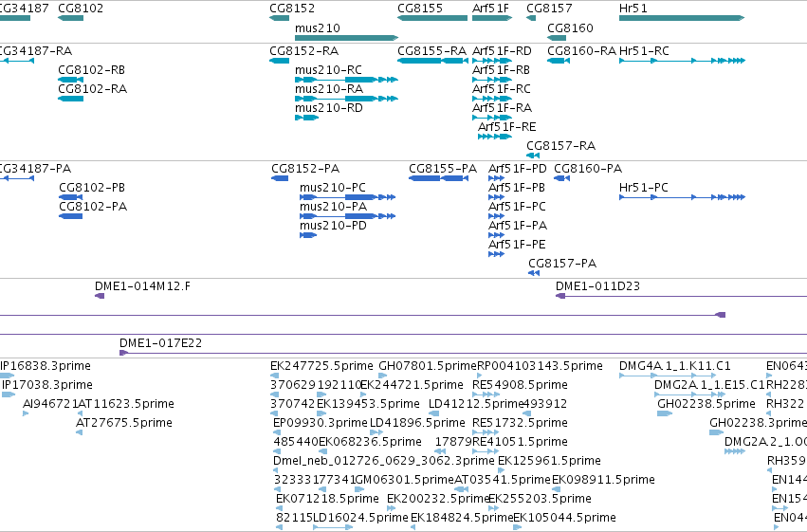This screenshot has height=532, width=807.
Task: Select protein Hr51-PC
Action: click(644, 188)
